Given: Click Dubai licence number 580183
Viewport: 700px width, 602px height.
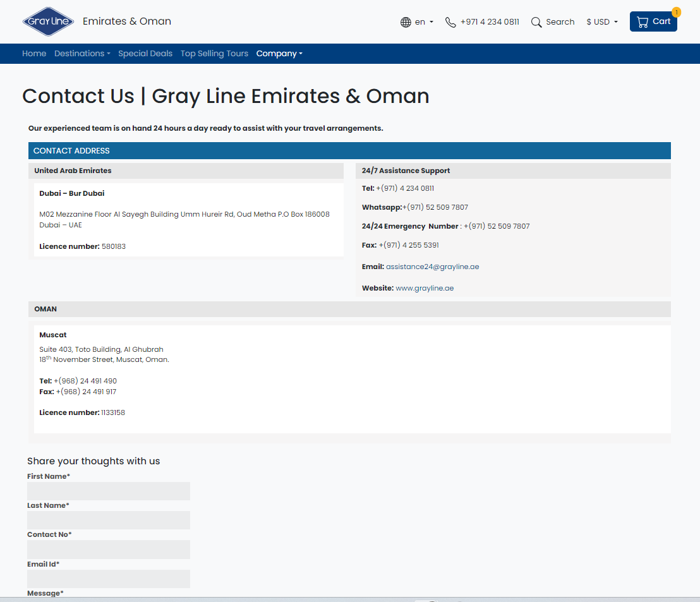Looking at the screenshot, I should pos(82,246).
